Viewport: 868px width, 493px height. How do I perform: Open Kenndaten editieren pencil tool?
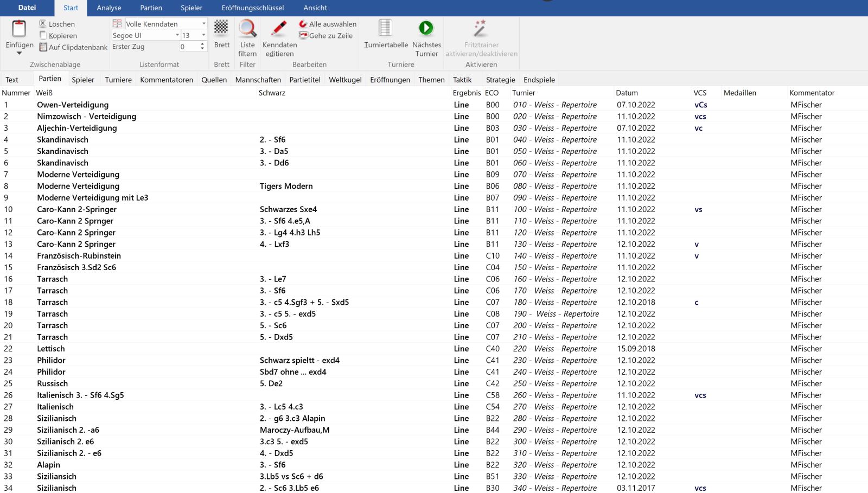pos(279,28)
